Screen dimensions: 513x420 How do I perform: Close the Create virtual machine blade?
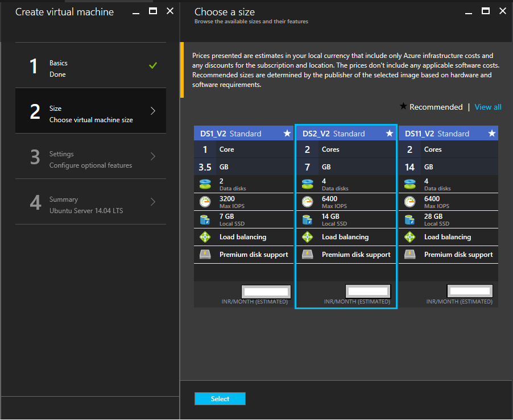click(170, 11)
